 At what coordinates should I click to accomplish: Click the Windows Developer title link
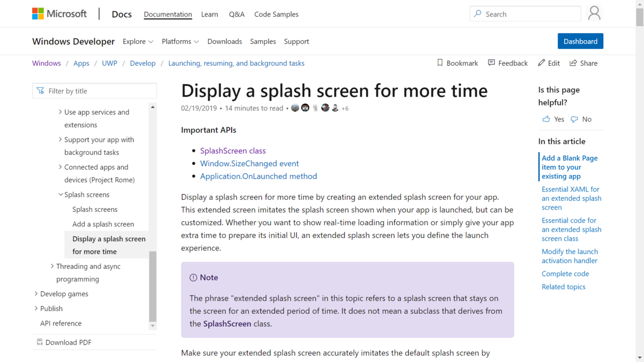tap(74, 41)
